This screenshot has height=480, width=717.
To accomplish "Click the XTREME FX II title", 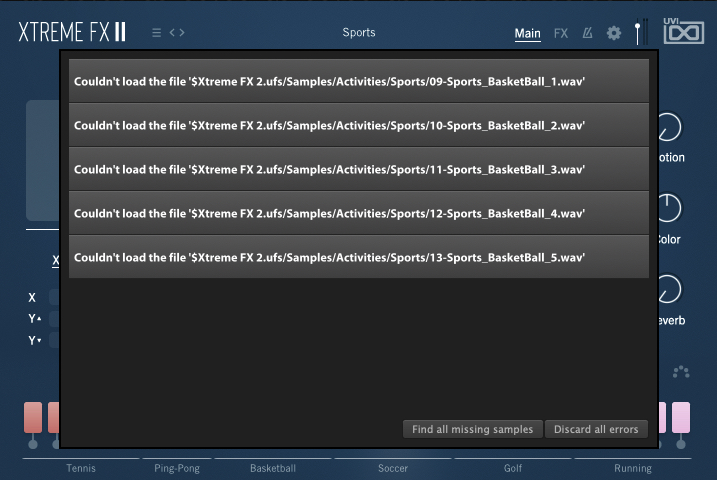I will pyautogui.click(x=72, y=32).
